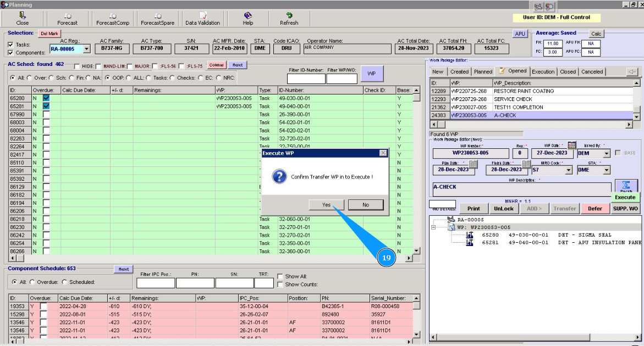644x346 pixels.
Task: Switch to the Planned tab
Action: 483,71
